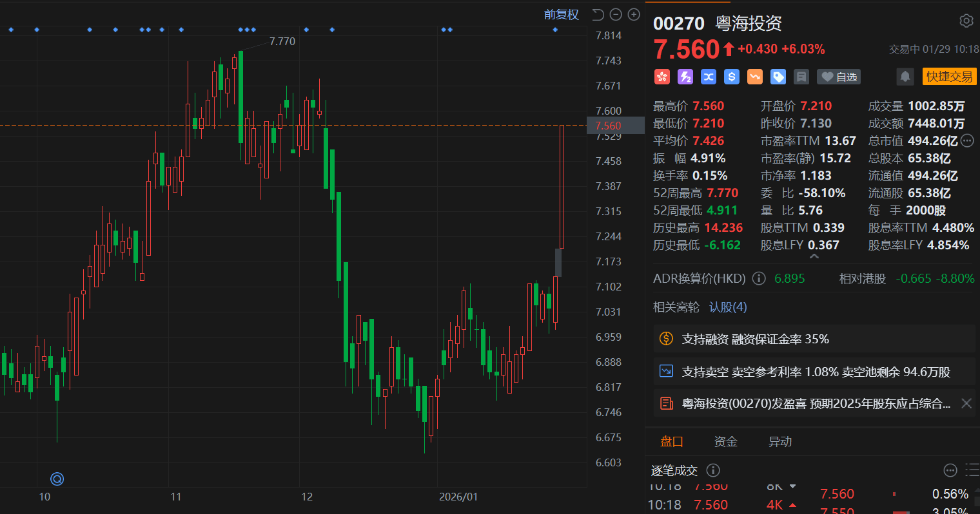Expand 总市值 more options ellipsis
Viewport: 980px width, 514px height.
coord(967,140)
